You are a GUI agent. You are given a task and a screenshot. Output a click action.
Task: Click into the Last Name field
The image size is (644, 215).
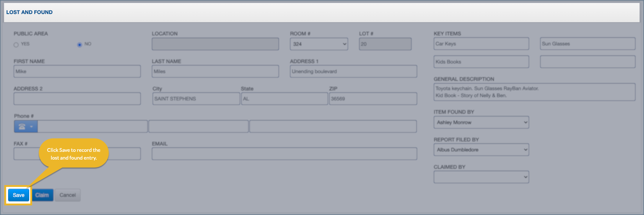pyautogui.click(x=215, y=71)
